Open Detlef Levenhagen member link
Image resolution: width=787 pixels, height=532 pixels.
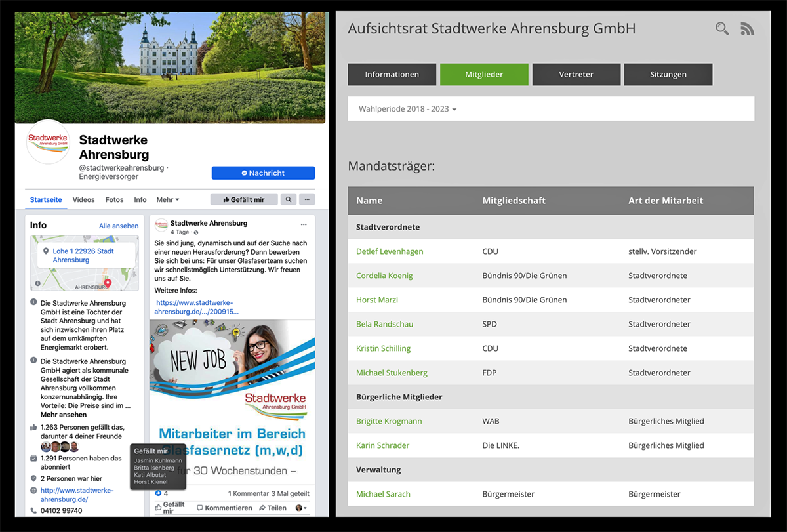click(390, 251)
